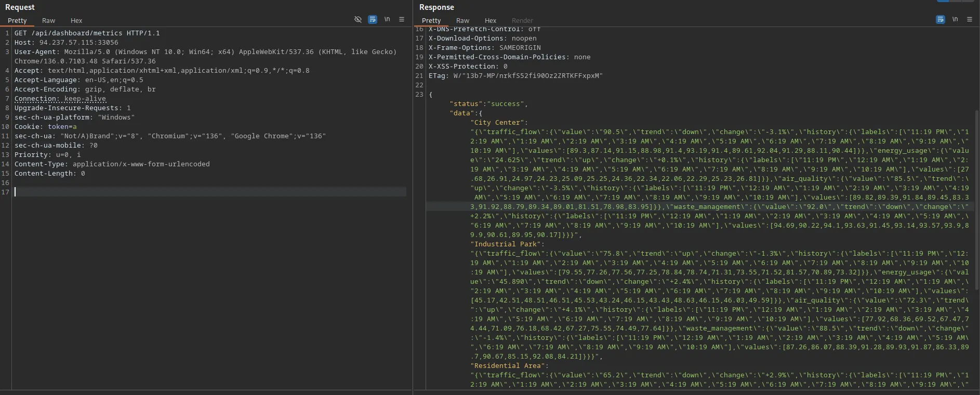Switch to Response Raw tab
The width and height of the screenshot is (980, 395).
(463, 21)
